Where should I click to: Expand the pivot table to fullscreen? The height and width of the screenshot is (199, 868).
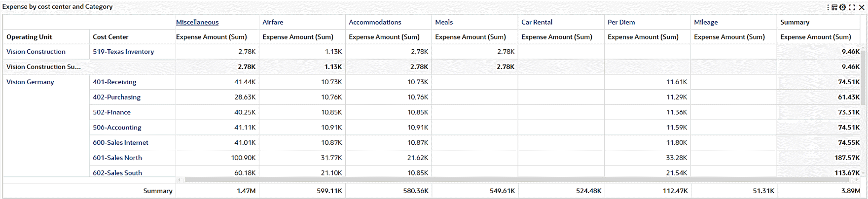[852, 7]
